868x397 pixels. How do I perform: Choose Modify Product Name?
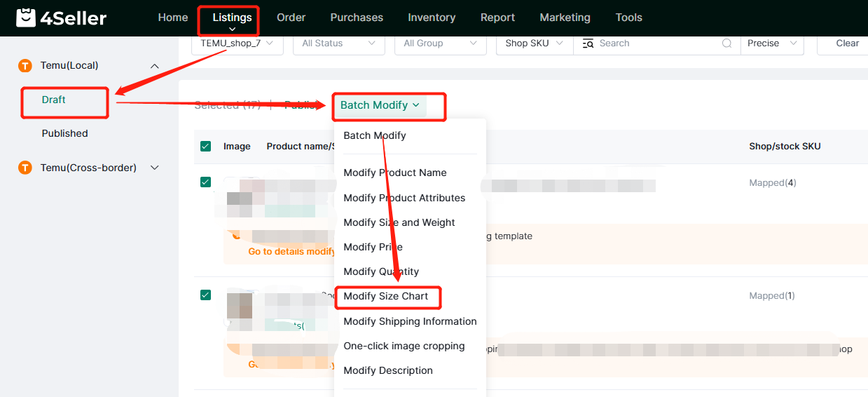coord(395,173)
